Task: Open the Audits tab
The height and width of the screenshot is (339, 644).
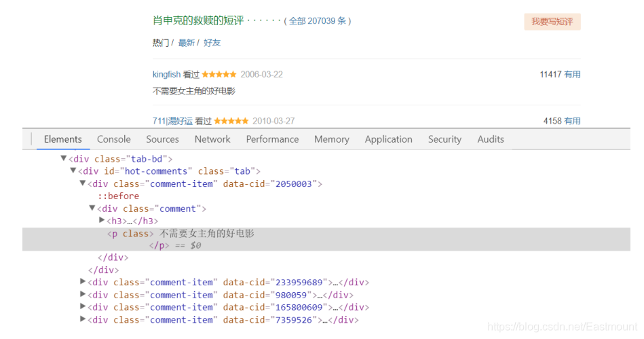Action: (491, 139)
